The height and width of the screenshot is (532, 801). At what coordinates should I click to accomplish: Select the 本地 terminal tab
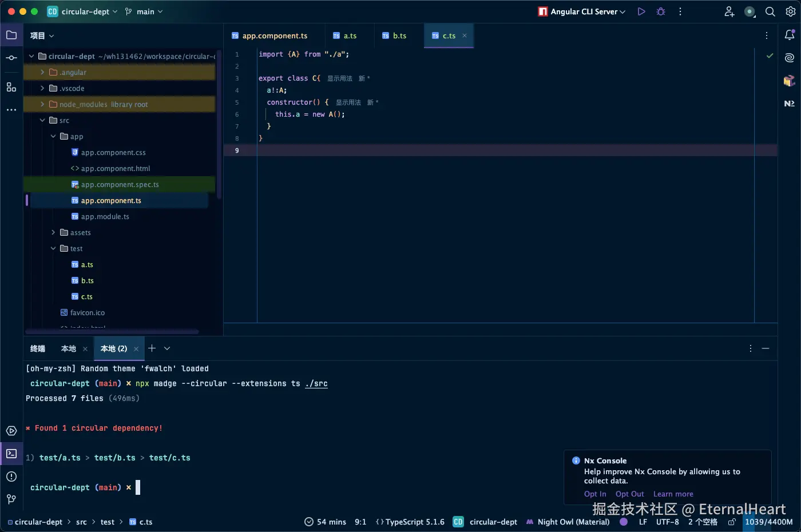pyautogui.click(x=69, y=348)
